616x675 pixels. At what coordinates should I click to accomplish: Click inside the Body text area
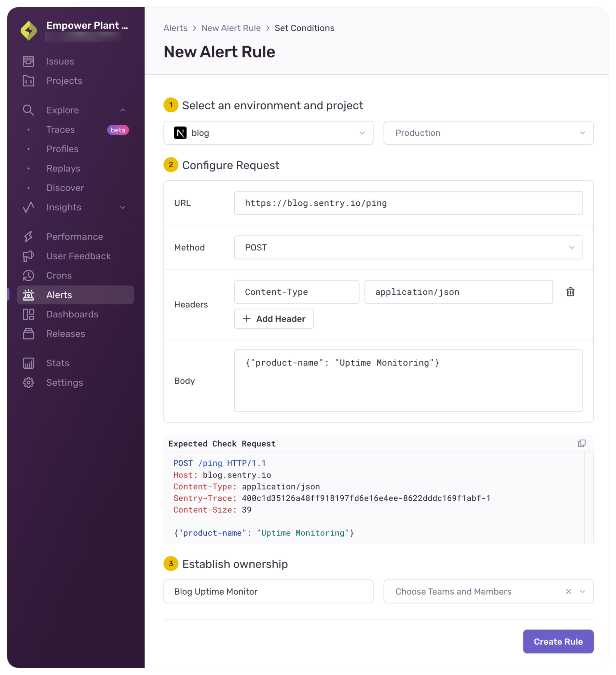click(x=409, y=381)
